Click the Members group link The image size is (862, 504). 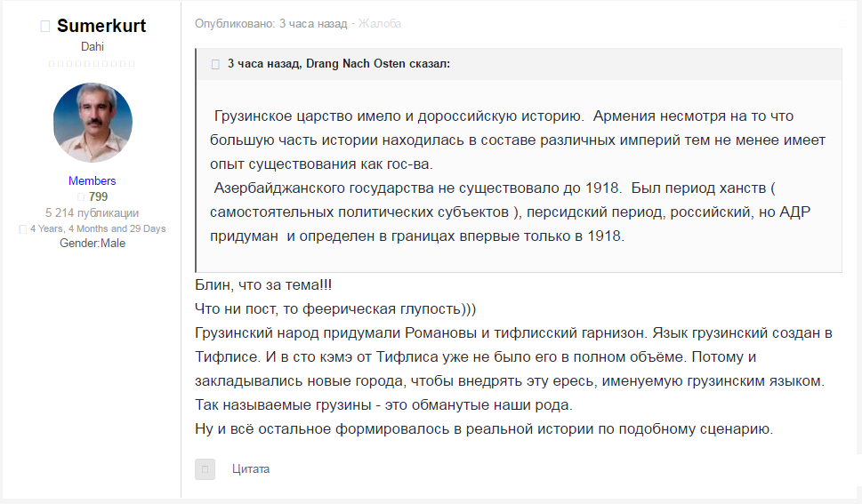93,180
